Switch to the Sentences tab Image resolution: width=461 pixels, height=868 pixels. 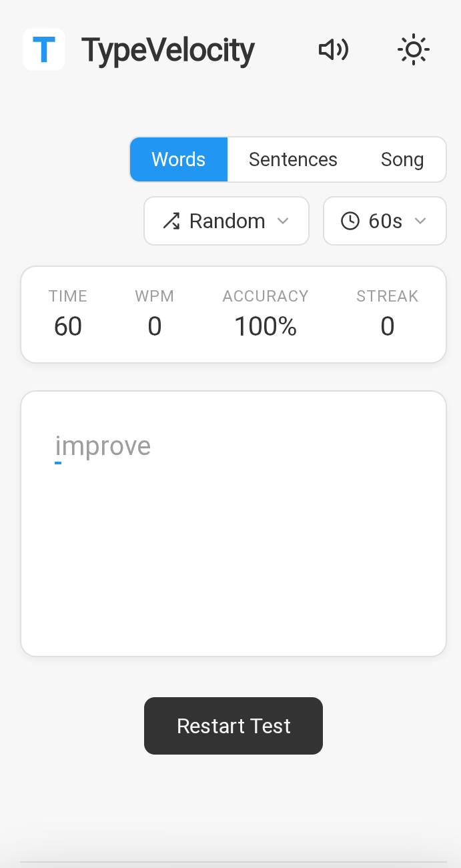(x=293, y=159)
